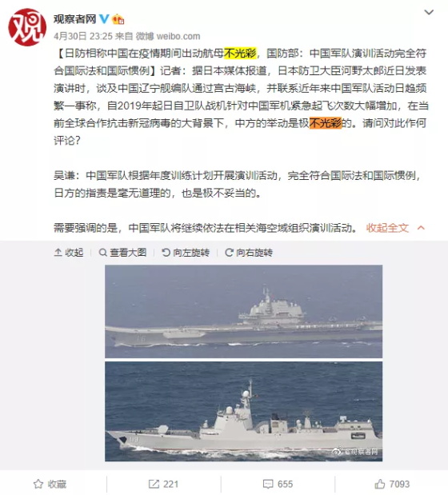
Task: Click the blue verified V badge
Action: click(x=104, y=19)
